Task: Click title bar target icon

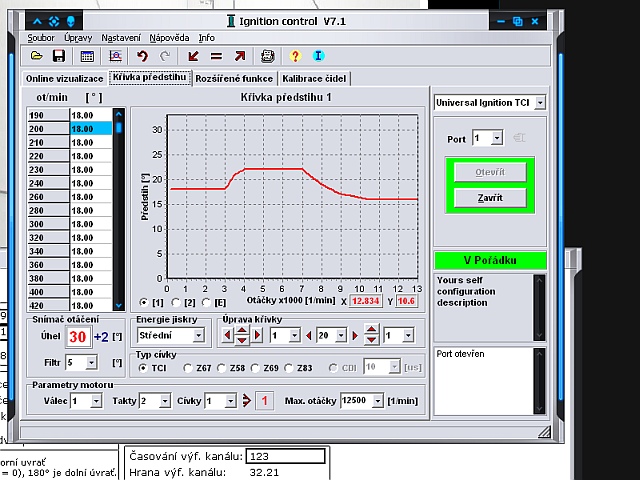Action: coord(54,21)
